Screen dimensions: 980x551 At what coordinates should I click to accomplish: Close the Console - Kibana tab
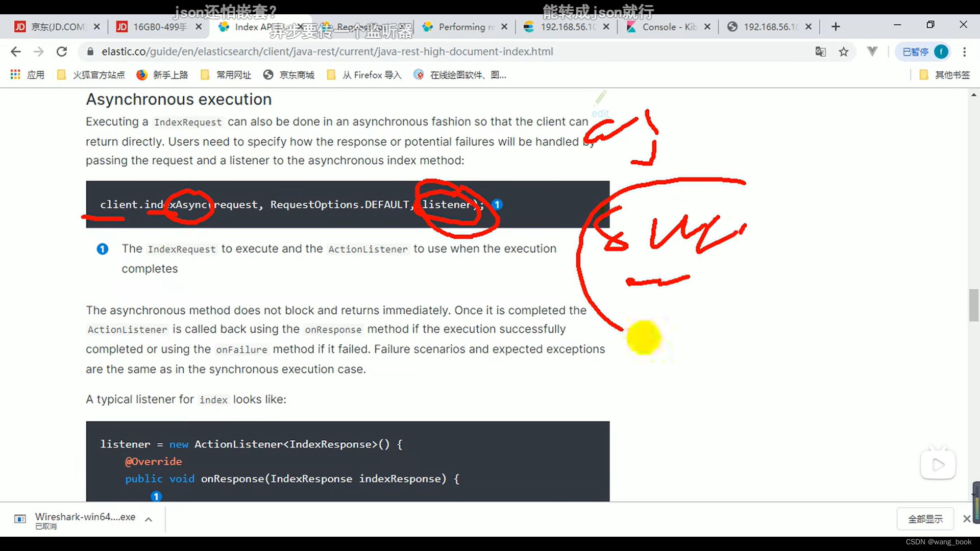[x=707, y=27]
